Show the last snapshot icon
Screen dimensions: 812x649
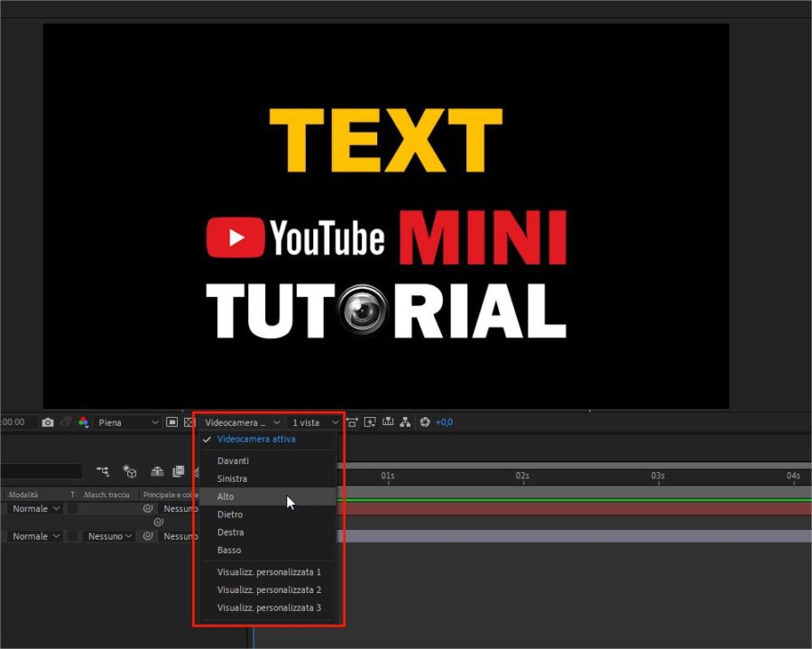coord(65,422)
